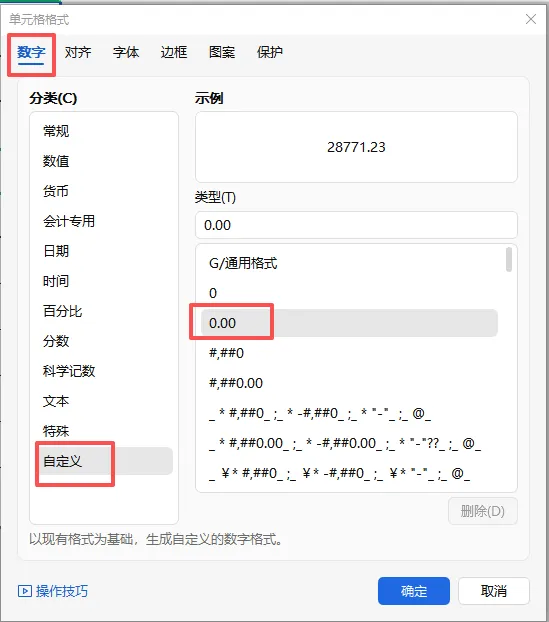Click the 类型(T) format input field
This screenshot has width=549, height=622.
coord(356,225)
